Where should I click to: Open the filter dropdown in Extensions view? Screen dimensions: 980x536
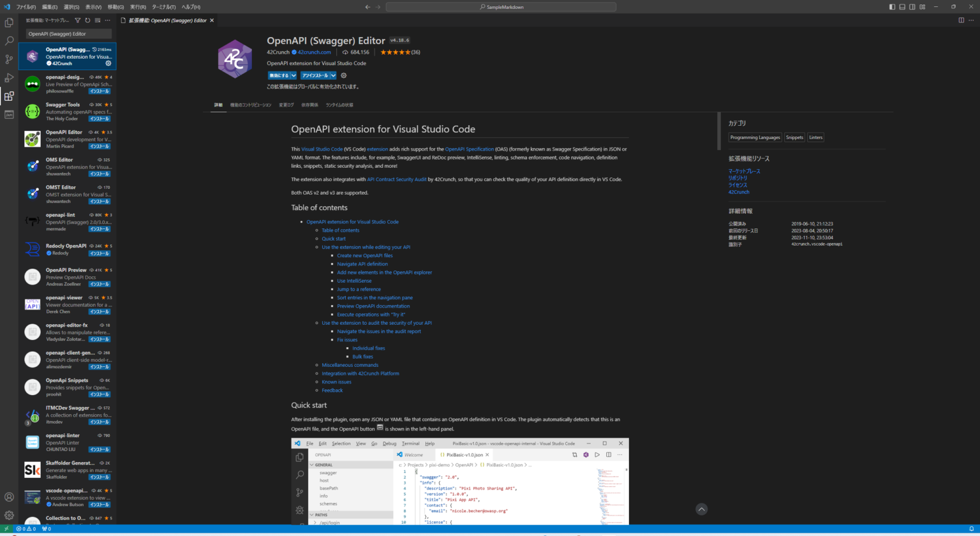point(77,20)
